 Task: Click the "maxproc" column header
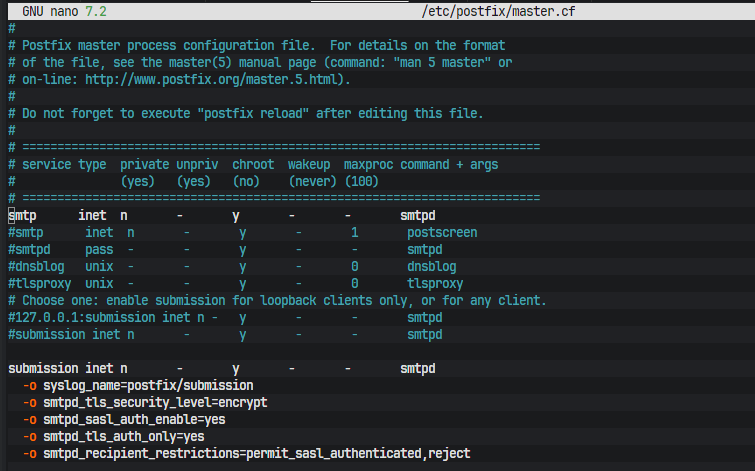368,164
